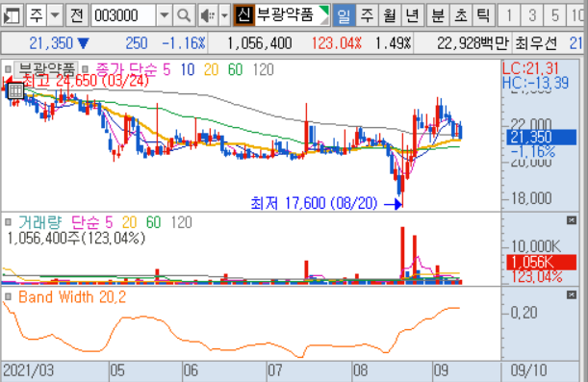Click price MA 10 legend in blue

[x=188, y=69]
